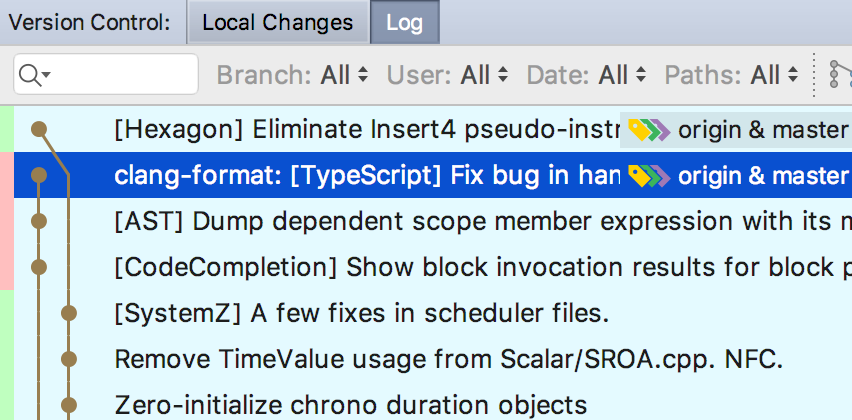This screenshot has width=852, height=420.
Task: Switch to the Local Changes tab
Action: tap(278, 22)
